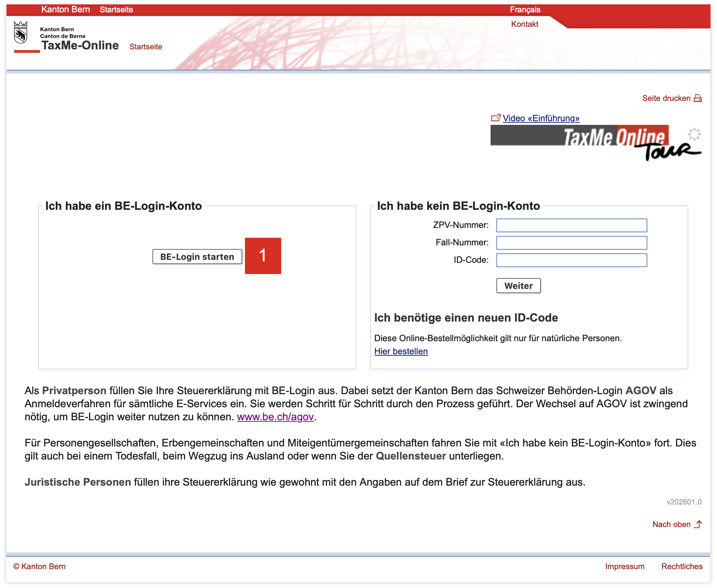Open the www.be.ch/agov link
The height and width of the screenshot is (588, 717).
[x=275, y=417]
